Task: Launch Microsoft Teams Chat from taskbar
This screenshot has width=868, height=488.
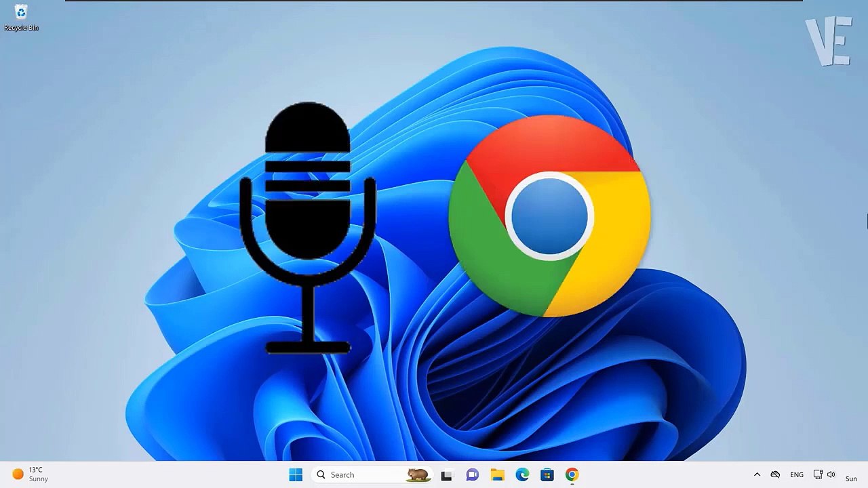Action: point(472,475)
